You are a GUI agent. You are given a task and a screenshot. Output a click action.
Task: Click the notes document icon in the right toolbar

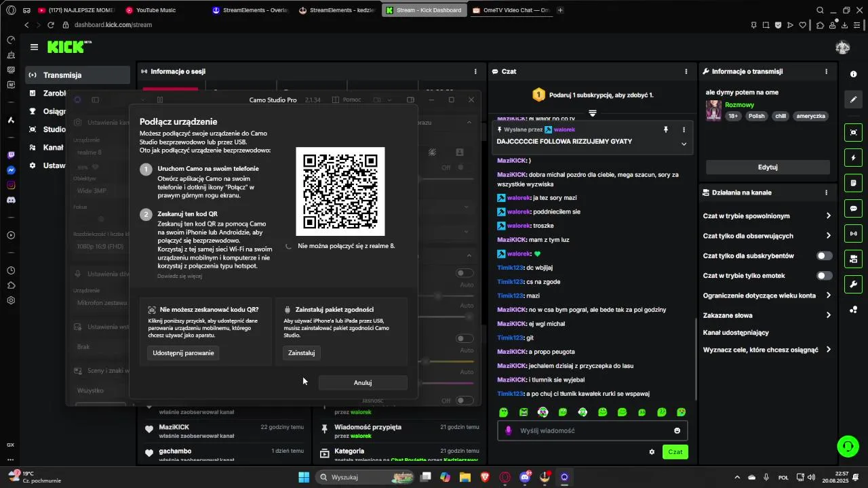pos(853,183)
